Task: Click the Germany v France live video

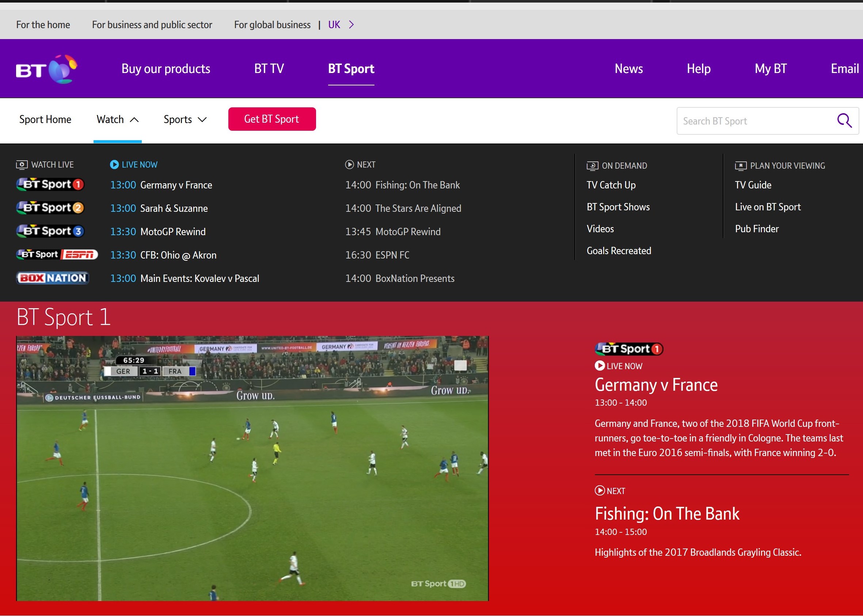Action: tap(252, 468)
